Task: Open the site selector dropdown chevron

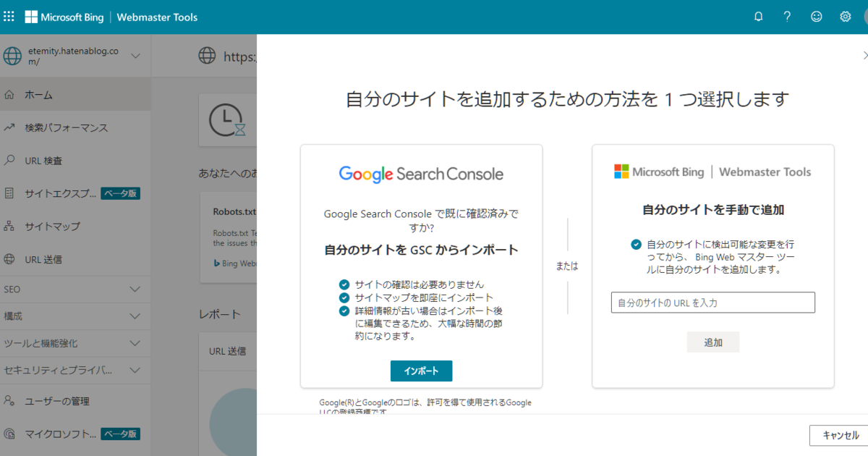Action: 135,56
